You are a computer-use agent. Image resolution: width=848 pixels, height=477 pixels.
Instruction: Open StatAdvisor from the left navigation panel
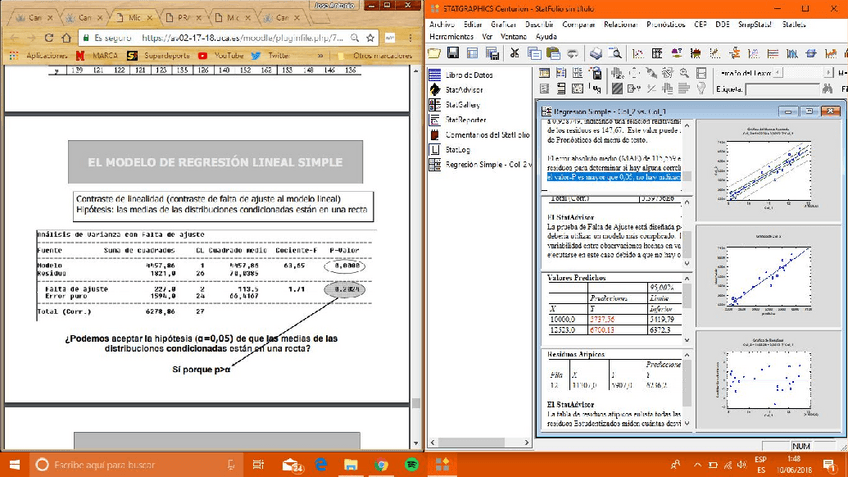pos(462,89)
